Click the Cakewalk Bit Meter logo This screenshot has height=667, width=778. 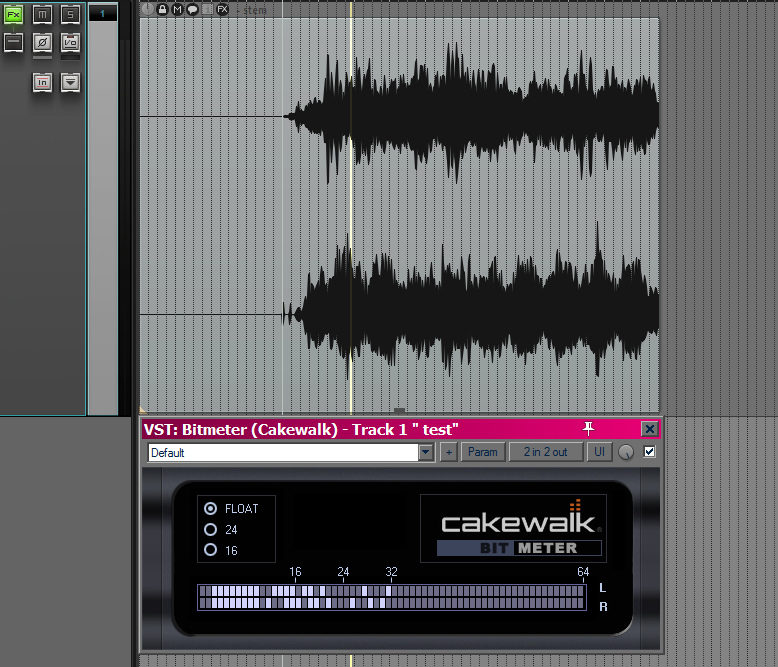(x=514, y=528)
